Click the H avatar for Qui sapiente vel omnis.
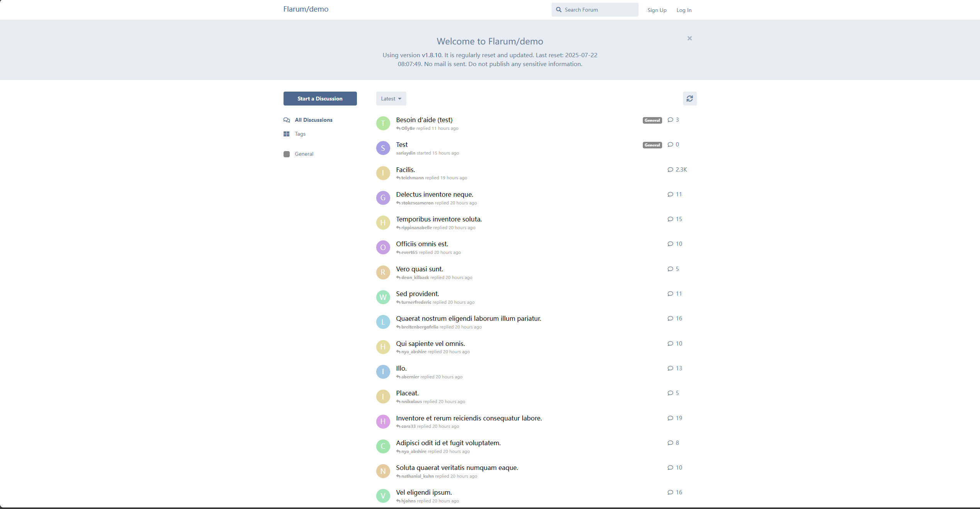 pos(383,347)
